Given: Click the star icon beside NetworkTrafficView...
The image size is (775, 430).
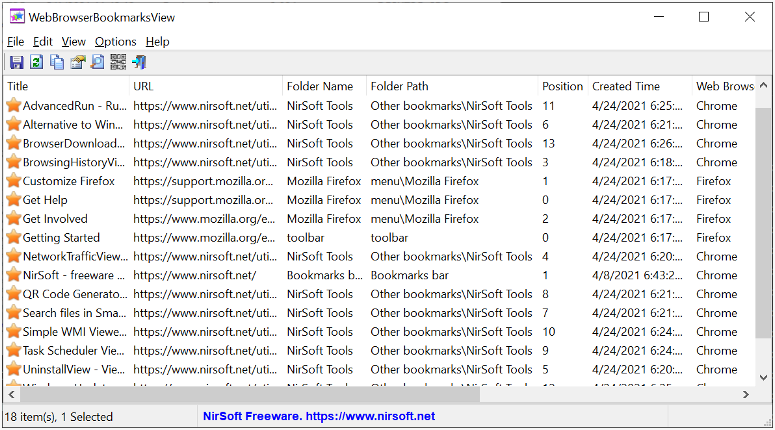Looking at the screenshot, I should tap(13, 256).
